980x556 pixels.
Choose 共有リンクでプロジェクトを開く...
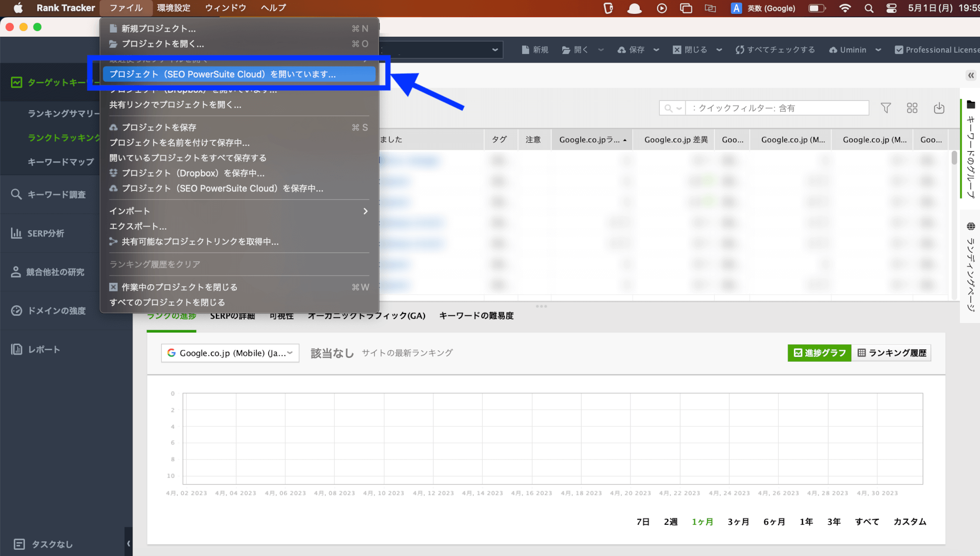pyautogui.click(x=238, y=105)
